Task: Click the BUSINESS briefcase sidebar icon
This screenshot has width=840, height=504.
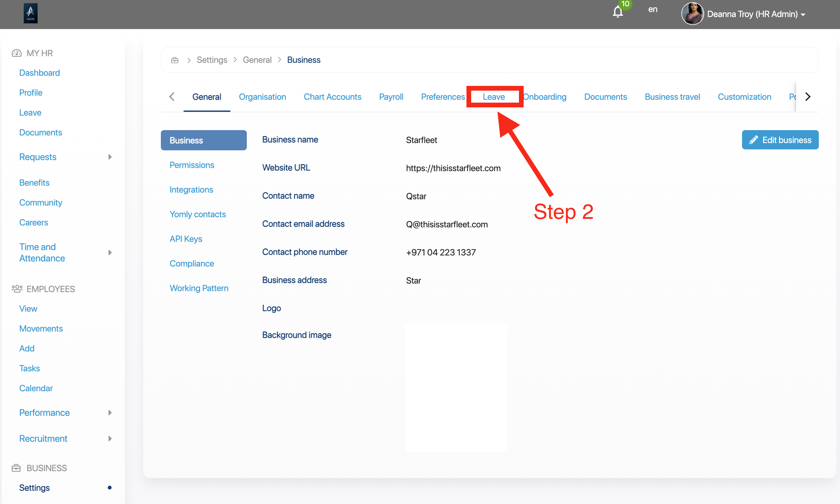Action: point(16,468)
